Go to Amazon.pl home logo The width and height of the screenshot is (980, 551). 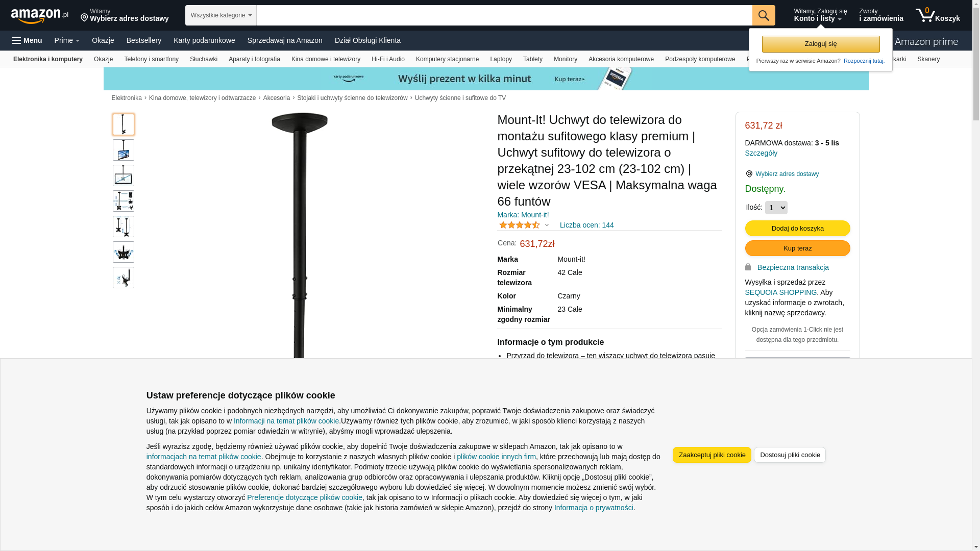point(40,16)
